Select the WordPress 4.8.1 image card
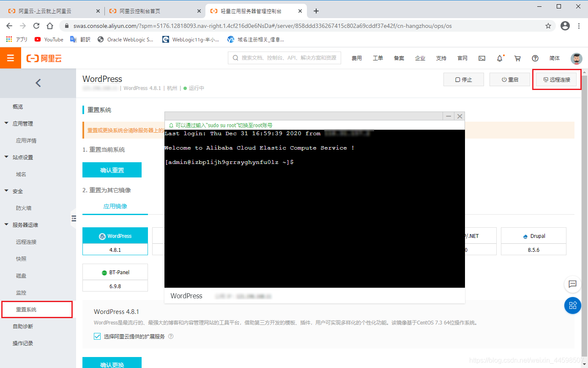 [x=115, y=241]
